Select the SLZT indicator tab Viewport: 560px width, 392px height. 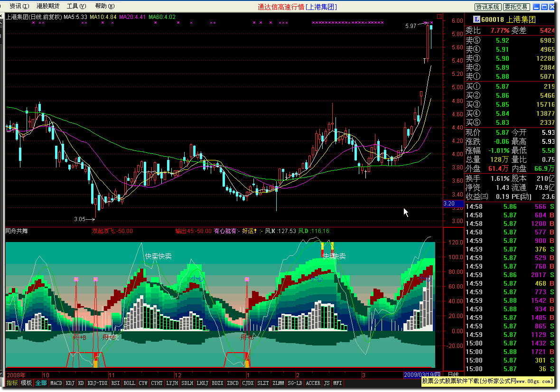point(263,383)
